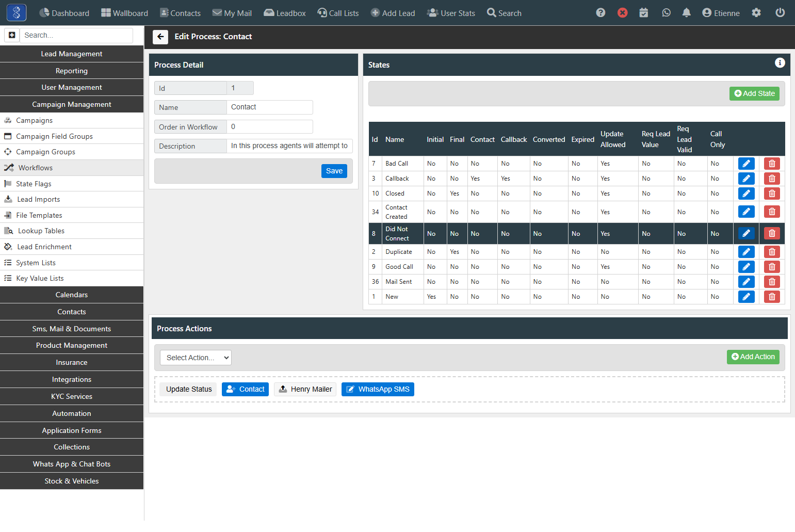Screen dimensions: 795x532
Task: Click the help question mark icon
Action: pos(601,13)
